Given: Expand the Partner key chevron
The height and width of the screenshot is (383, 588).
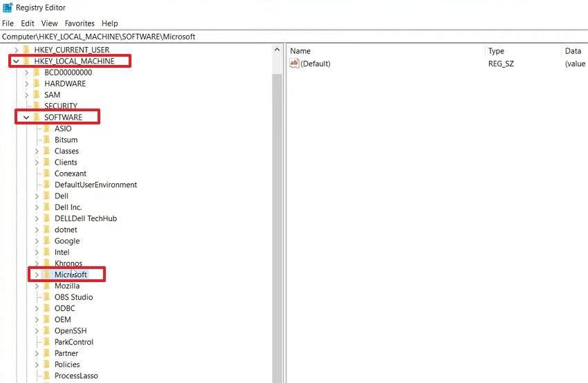Looking at the screenshot, I should pyautogui.click(x=37, y=353).
